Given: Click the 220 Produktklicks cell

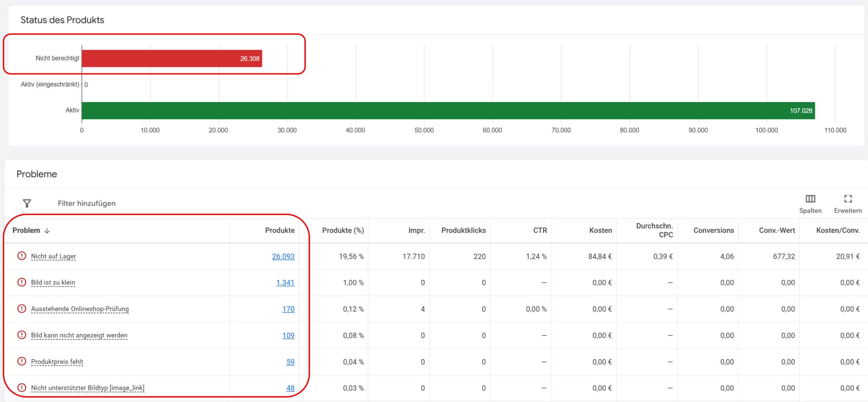Looking at the screenshot, I should (x=479, y=256).
